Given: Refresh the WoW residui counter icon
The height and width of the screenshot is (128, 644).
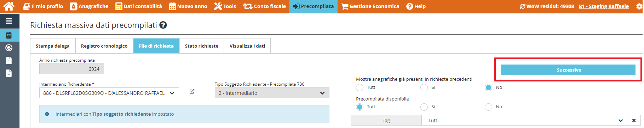Looking at the screenshot, I should tap(522, 6).
